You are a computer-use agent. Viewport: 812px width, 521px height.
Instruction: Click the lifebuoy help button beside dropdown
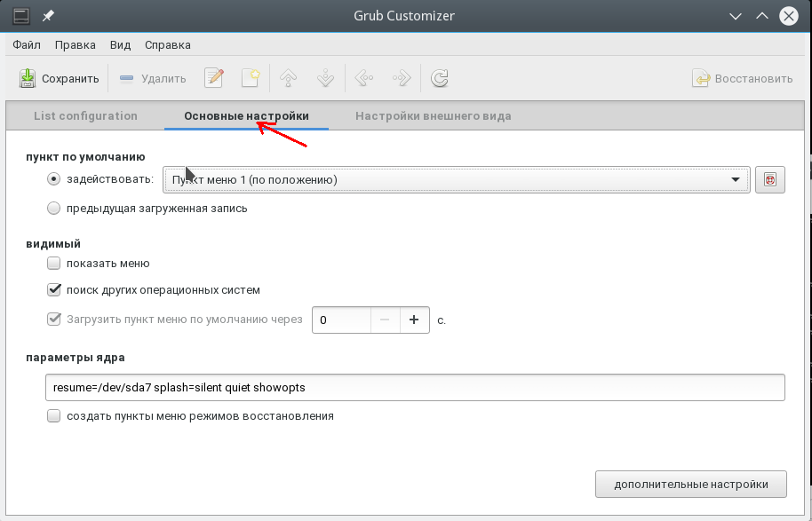pos(770,180)
